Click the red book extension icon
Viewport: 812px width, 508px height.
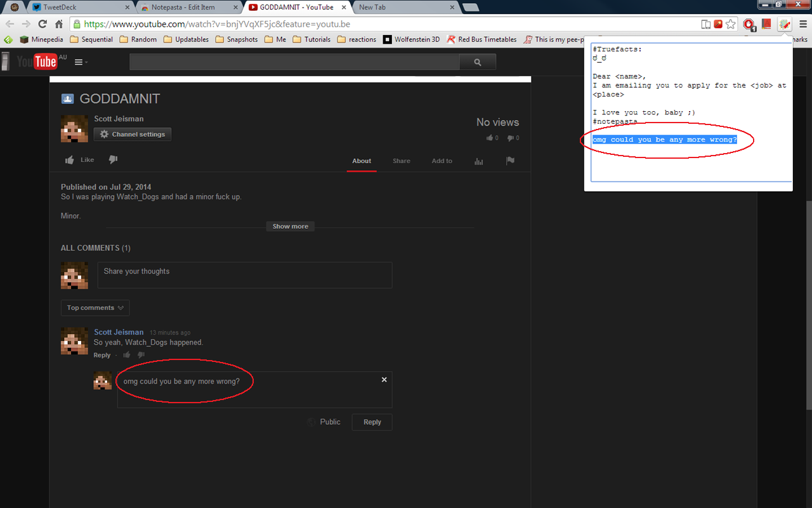pos(766,24)
